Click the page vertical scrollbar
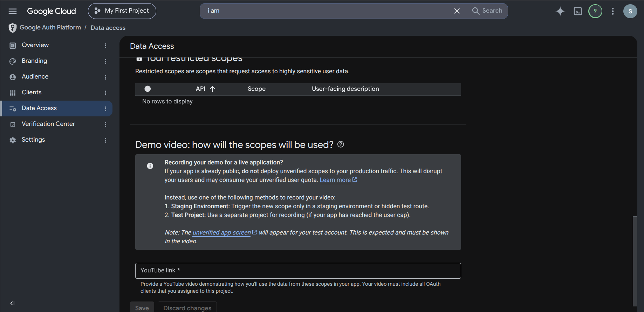Viewport: 644px width, 312px height. pyautogui.click(x=635, y=261)
